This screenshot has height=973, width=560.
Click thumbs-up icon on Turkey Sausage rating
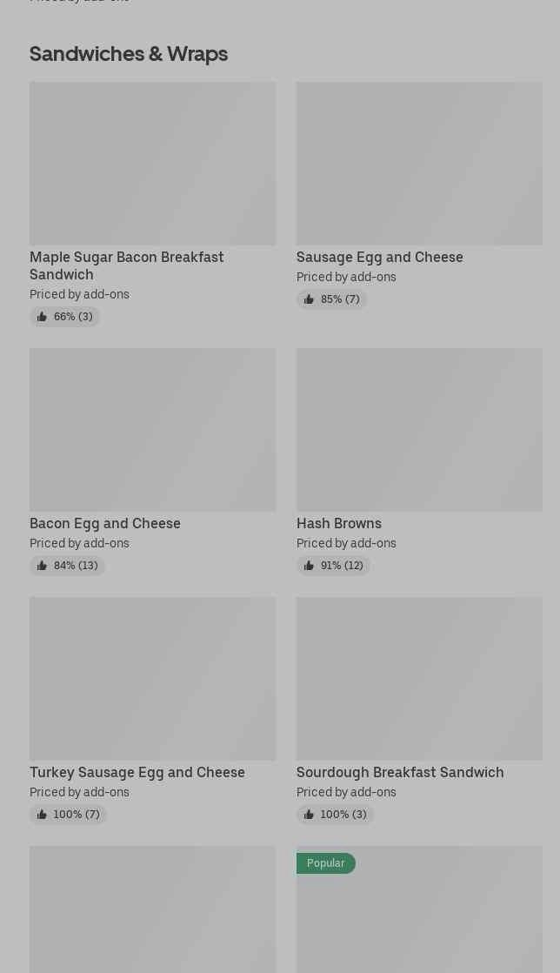point(42,814)
